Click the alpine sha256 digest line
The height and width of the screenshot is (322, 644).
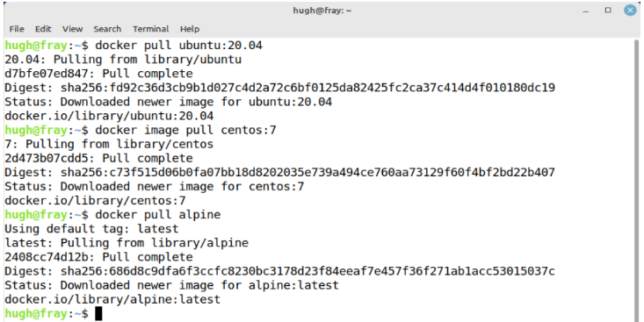coord(279,271)
